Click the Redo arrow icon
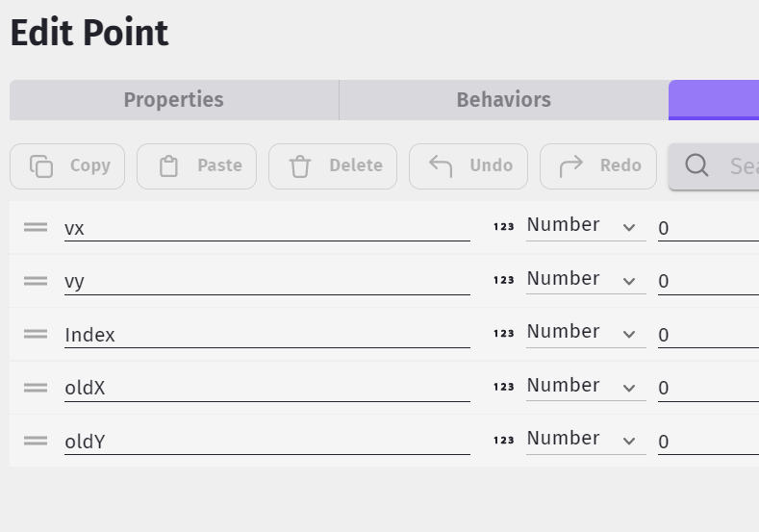The width and height of the screenshot is (759, 532). 571,166
